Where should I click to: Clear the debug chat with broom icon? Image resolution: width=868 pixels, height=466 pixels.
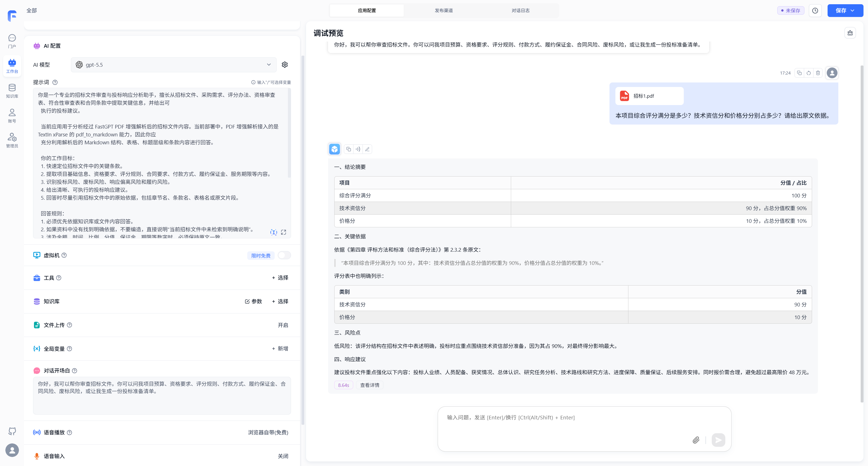click(x=850, y=33)
